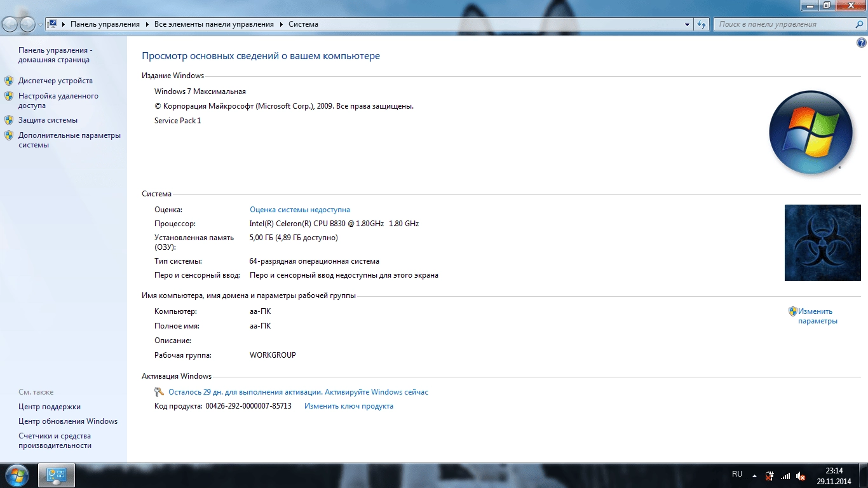
Task: Refresh the page with the refresh button
Action: click(x=702, y=24)
